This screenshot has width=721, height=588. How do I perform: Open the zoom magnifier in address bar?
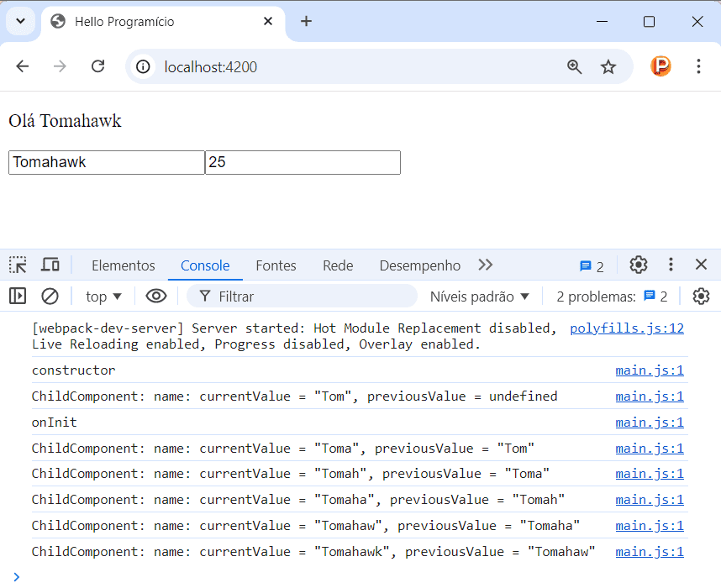pos(574,67)
